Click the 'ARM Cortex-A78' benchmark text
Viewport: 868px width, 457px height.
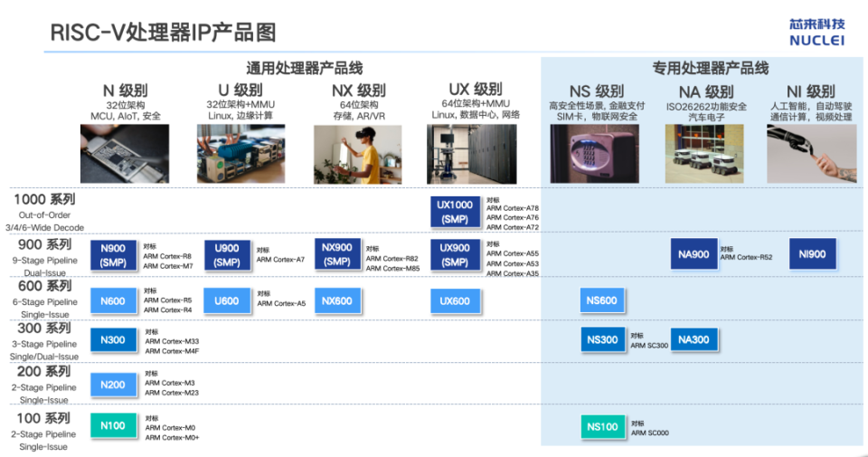pos(513,208)
